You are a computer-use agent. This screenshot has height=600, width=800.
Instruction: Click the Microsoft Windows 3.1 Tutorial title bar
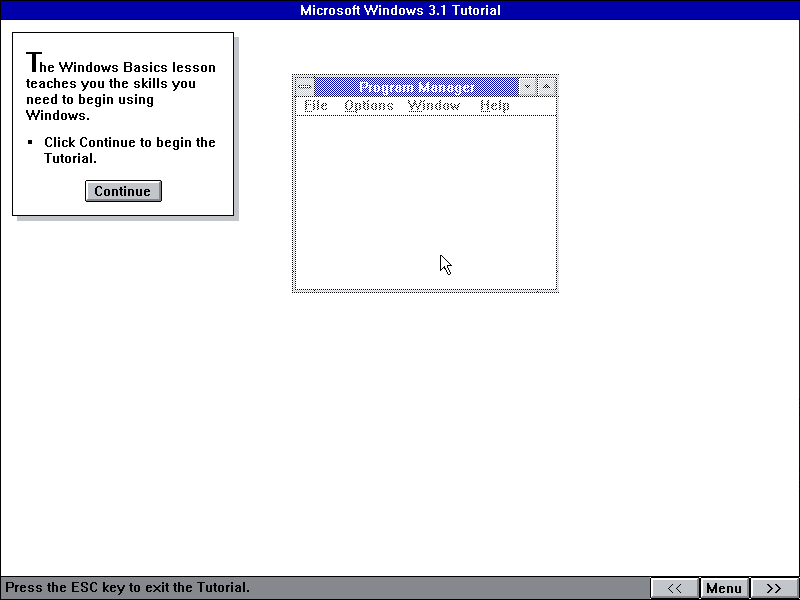point(400,10)
